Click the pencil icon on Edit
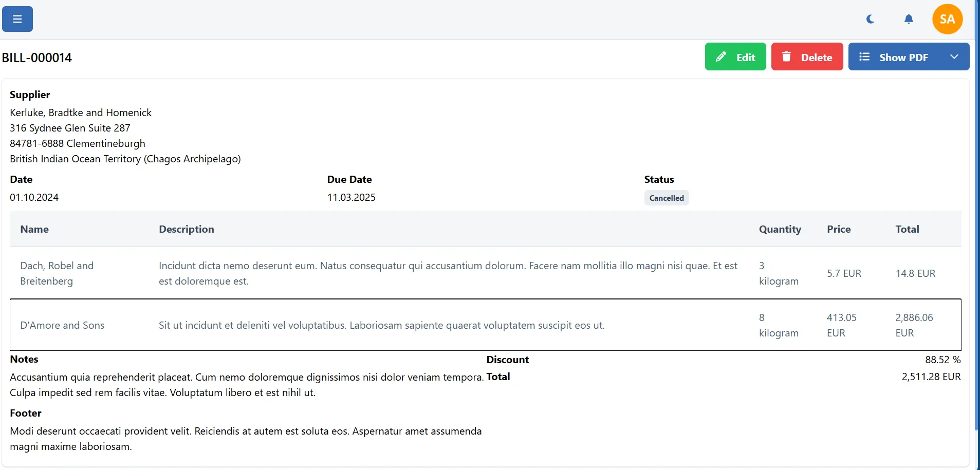 tap(721, 57)
